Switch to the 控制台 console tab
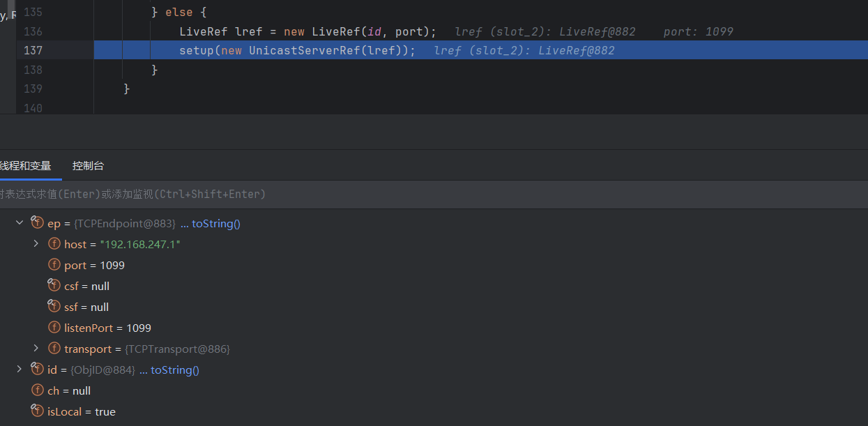868x426 pixels. [88, 166]
